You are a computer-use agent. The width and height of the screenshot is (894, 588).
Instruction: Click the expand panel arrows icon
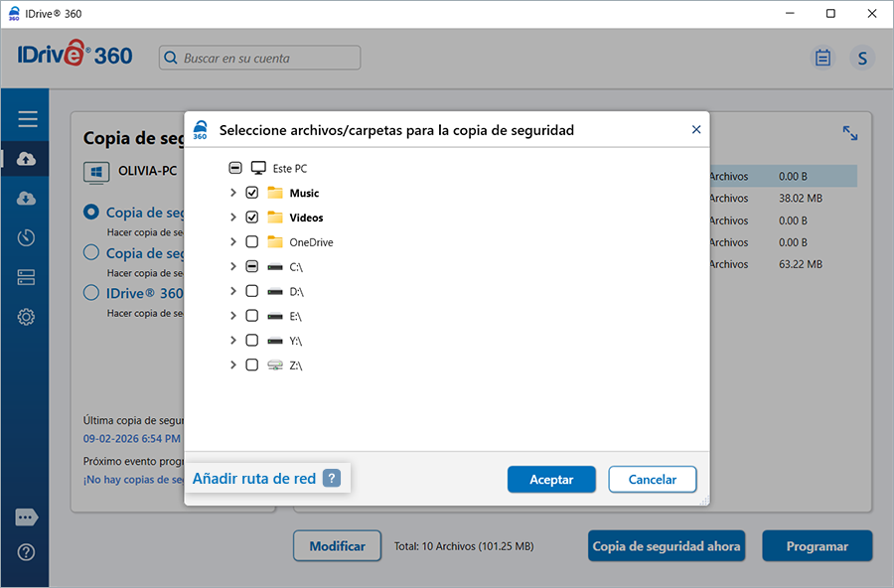click(x=850, y=133)
